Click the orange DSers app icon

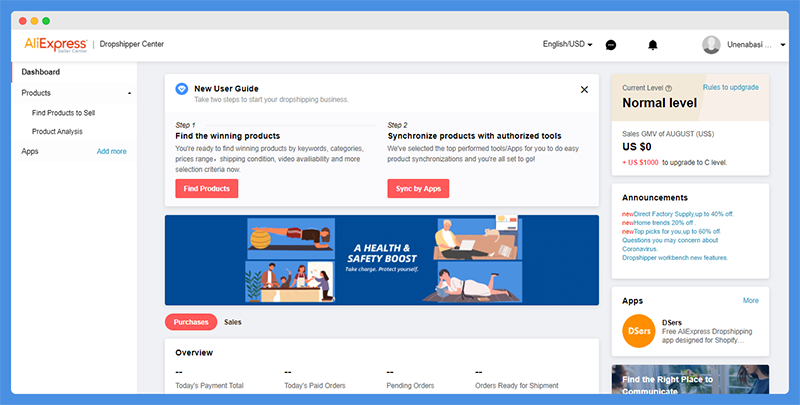[x=638, y=331]
